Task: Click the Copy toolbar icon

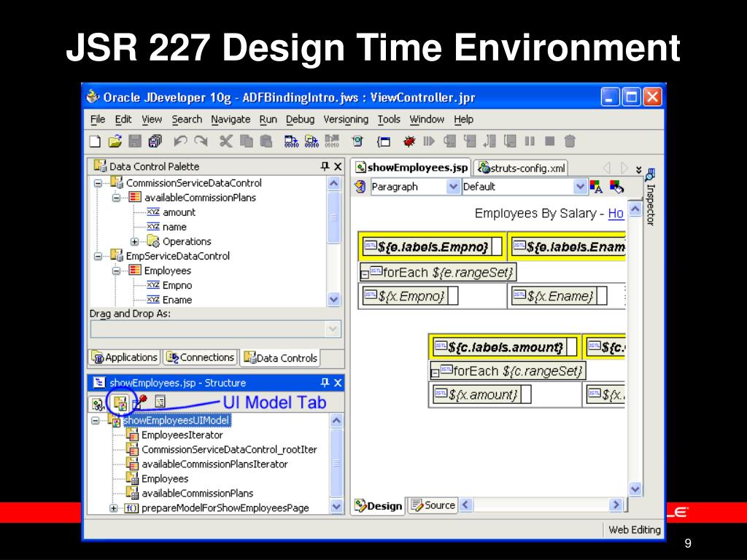Action: pos(247,141)
